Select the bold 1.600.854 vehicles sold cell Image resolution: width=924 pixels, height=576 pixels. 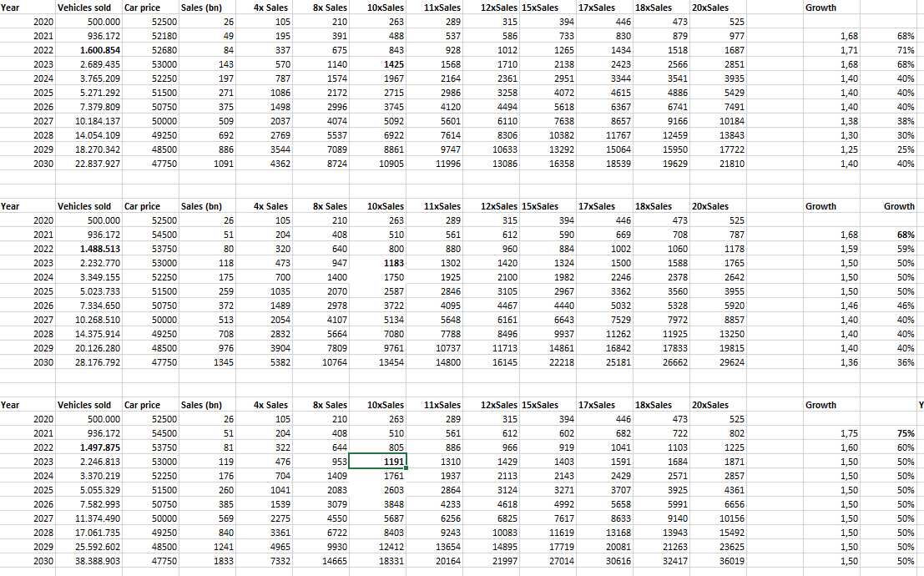click(x=89, y=50)
